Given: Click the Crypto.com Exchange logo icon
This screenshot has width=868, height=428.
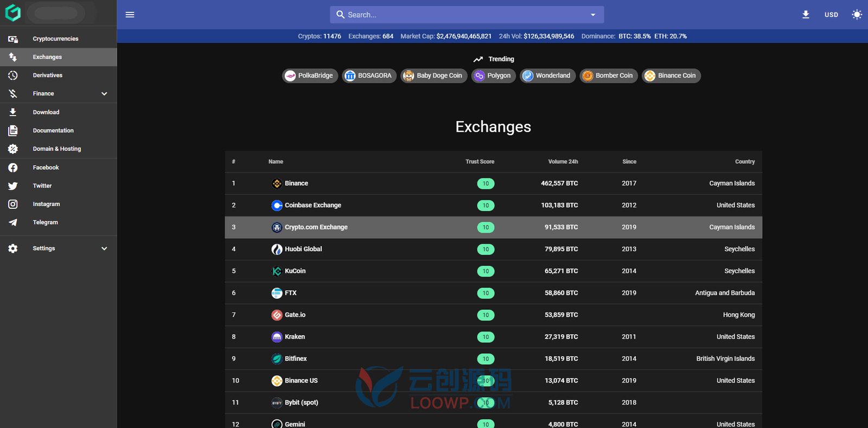Looking at the screenshot, I should point(277,227).
